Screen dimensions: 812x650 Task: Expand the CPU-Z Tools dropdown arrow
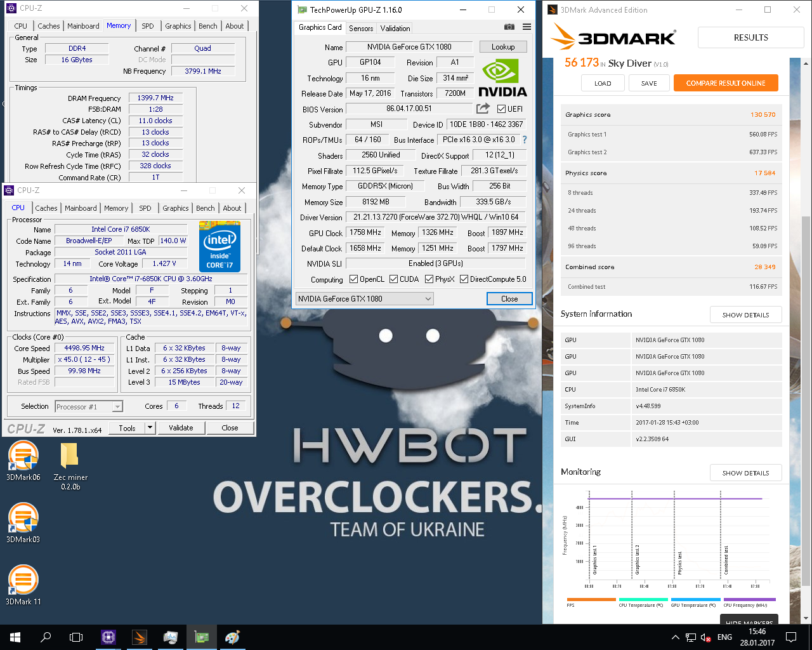pos(150,428)
